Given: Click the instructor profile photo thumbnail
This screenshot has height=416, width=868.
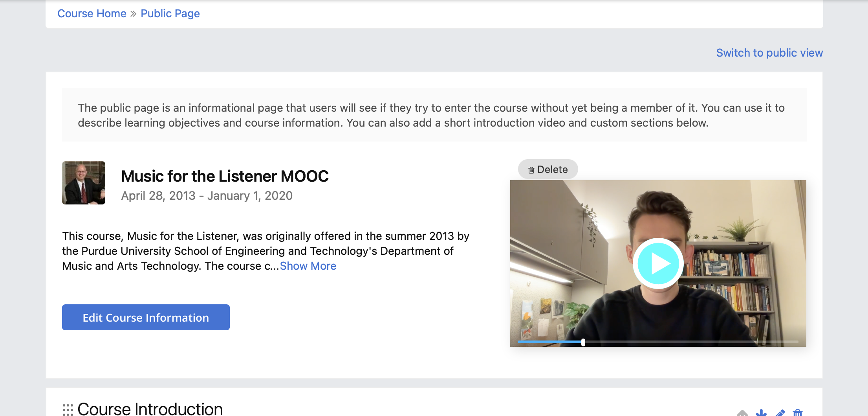Looking at the screenshot, I should click(x=84, y=183).
